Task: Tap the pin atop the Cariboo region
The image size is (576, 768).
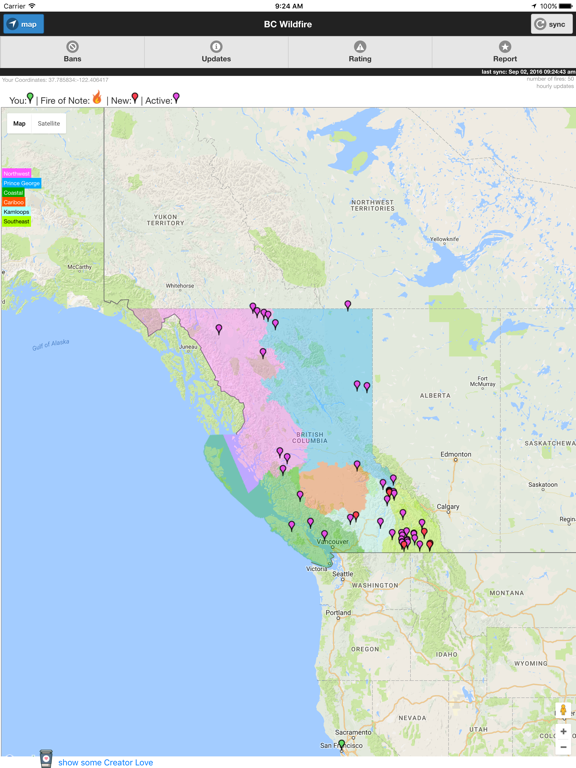Action: [x=357, y=465]
